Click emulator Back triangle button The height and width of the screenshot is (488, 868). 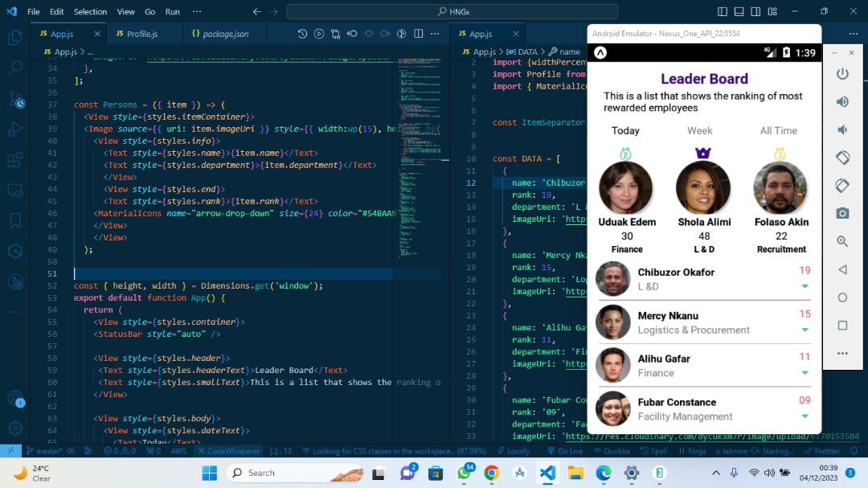(842, 270)
